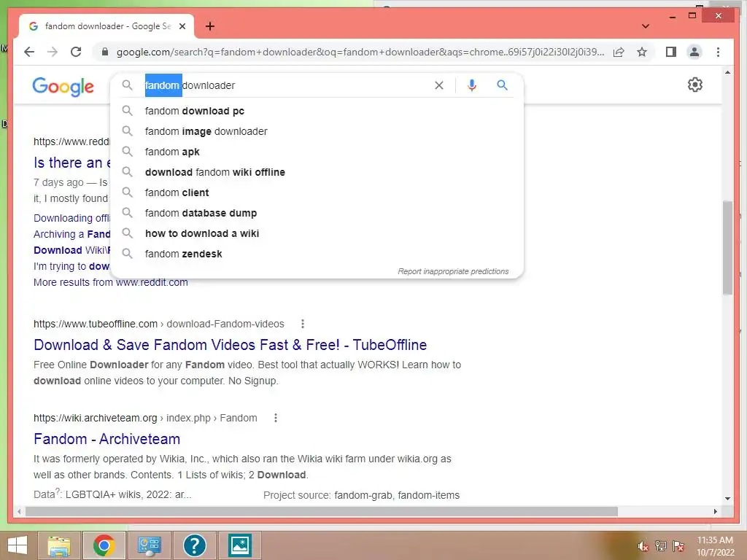Click the Chrome taskbar icon
This screenshot has height=560, width=747.
pyautogui.click(x=104, y=545)
